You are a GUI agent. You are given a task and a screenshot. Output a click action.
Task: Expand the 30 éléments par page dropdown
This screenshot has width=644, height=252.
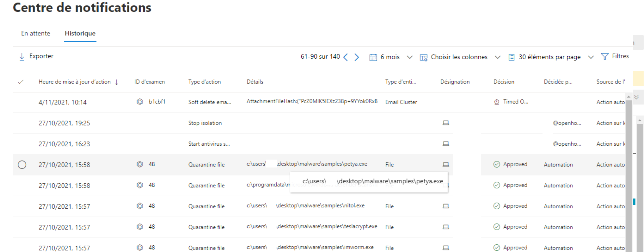pyautogui.click(x=591, y=57)
